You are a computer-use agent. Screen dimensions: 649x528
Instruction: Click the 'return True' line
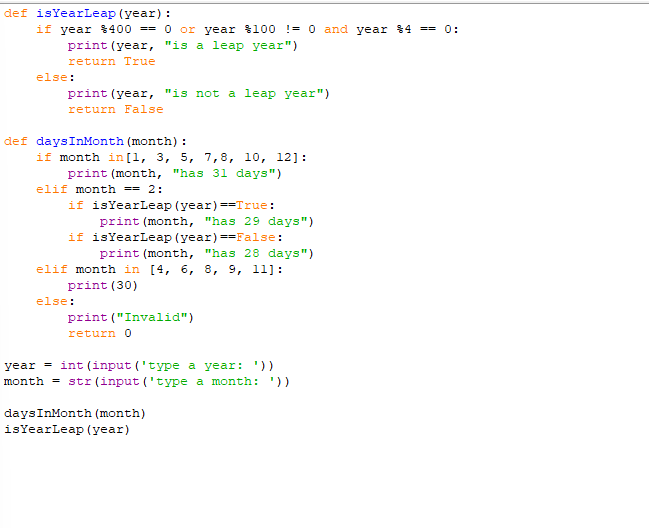click(x=112, y=61)
